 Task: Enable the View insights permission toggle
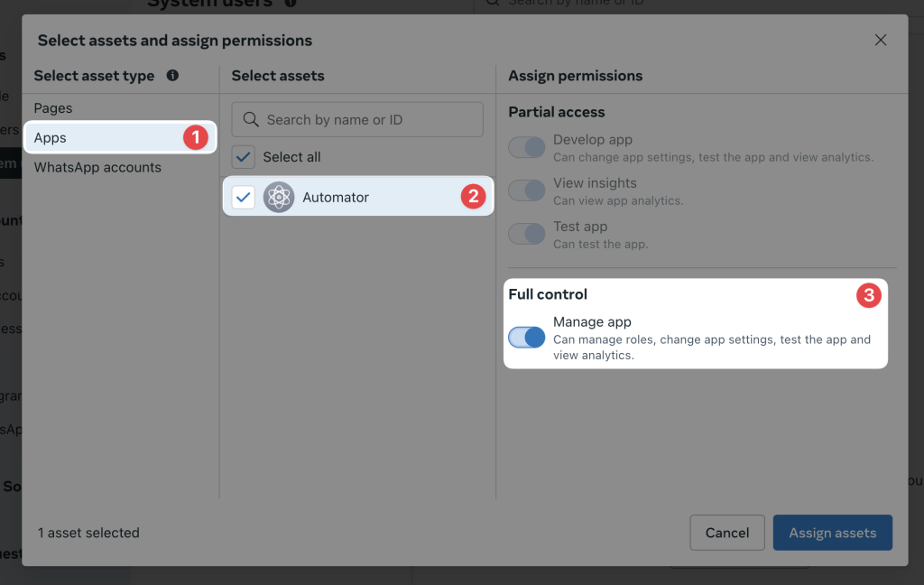526,190
